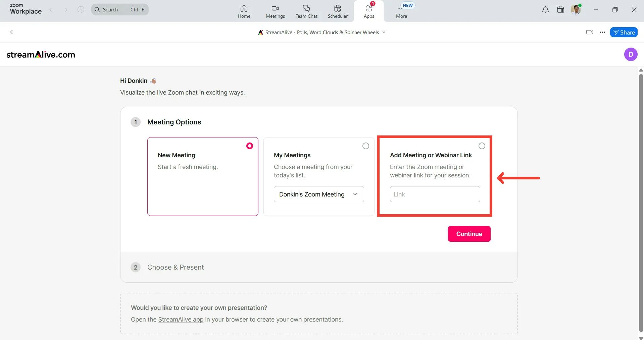Click the video camera icon near Share
Image resolution: width=644 pixels, height=340 pixels.
[590, 32]
